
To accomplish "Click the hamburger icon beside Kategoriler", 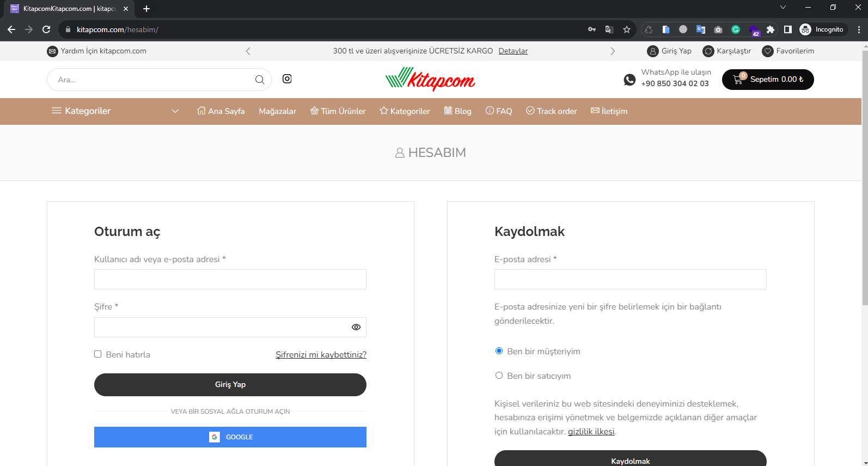I will point(56,111).
